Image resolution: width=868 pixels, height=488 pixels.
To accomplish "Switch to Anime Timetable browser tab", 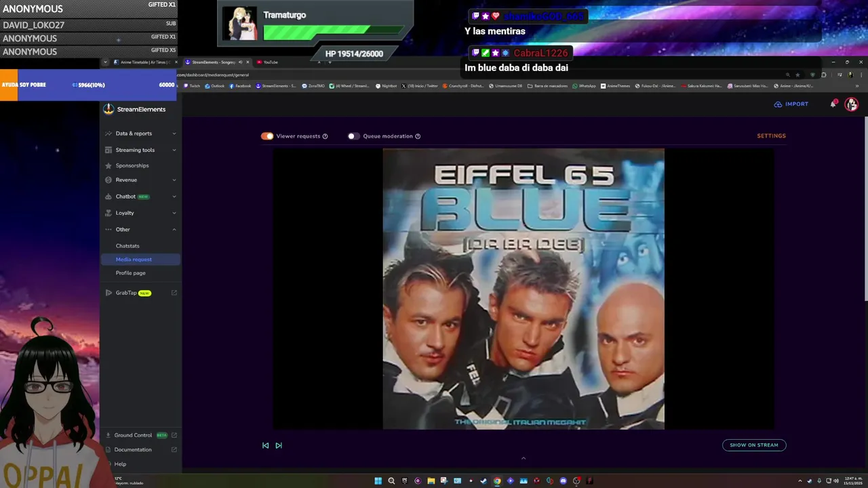I will [x=144, y=62].
